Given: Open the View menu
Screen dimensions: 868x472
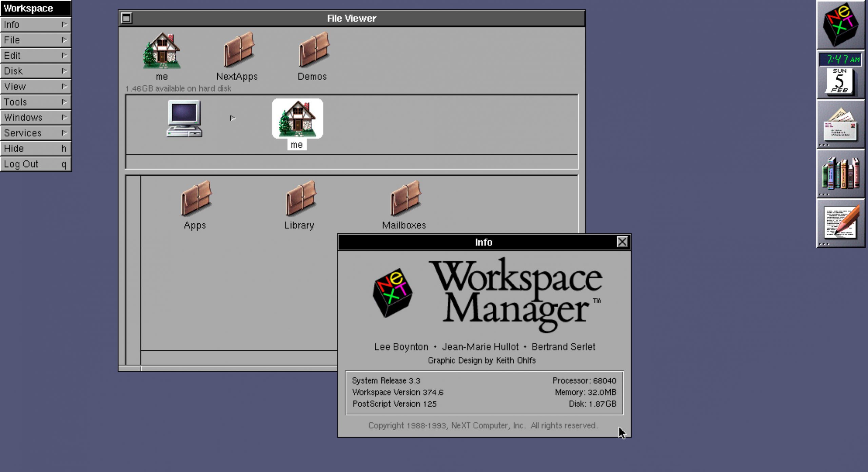Looking at the screenshot, I should tap(36, 86).
